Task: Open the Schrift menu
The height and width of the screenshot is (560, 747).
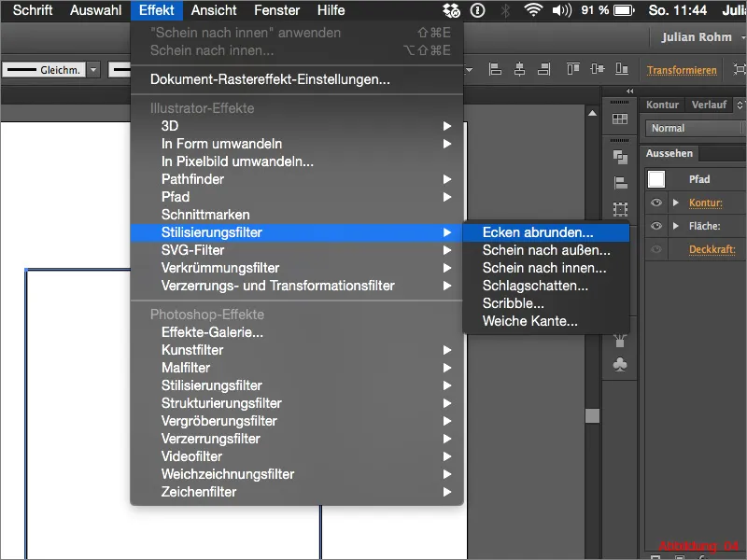Action: click(33, 10)
